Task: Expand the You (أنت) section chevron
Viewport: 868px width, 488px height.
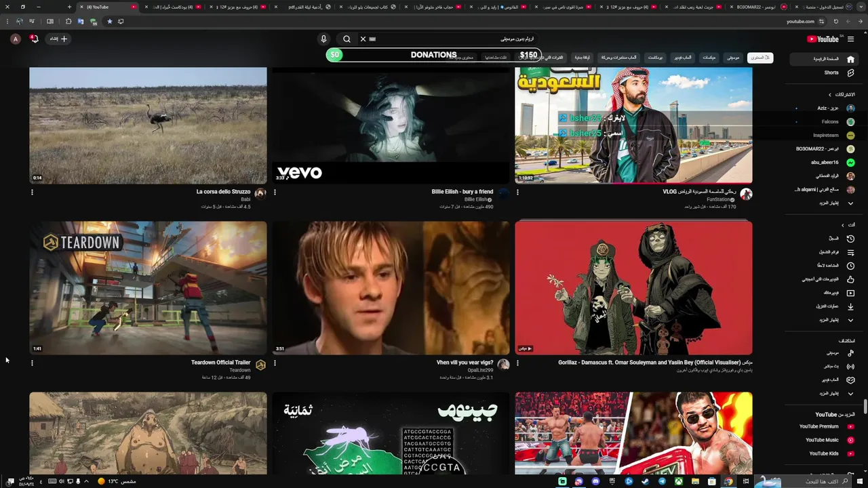Action: (842, 225)
